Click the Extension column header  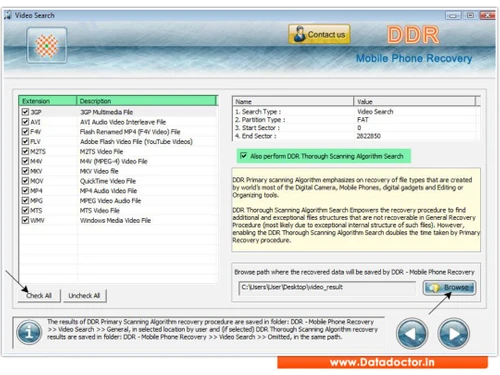point(47,101)
